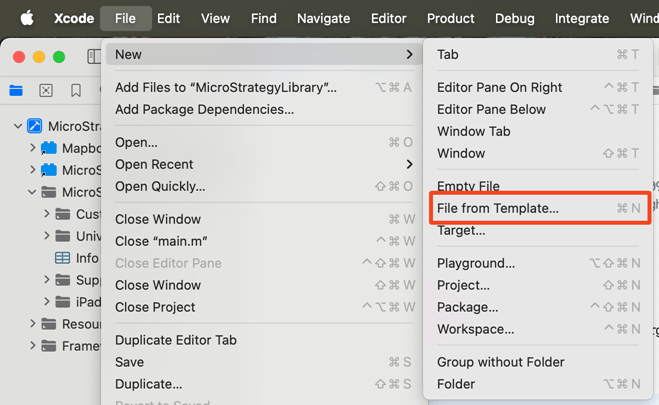The height and width of the screenshot is (405, 659).
Task: Select Folder in New submenu
Action: 538,384
